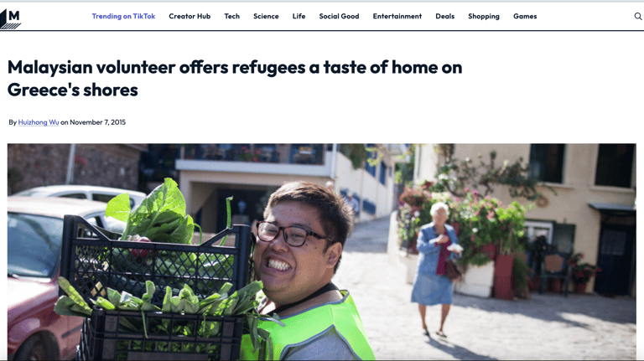Open the Science section
The width and height of the screenshot is (644, 361).
[266, 17]
